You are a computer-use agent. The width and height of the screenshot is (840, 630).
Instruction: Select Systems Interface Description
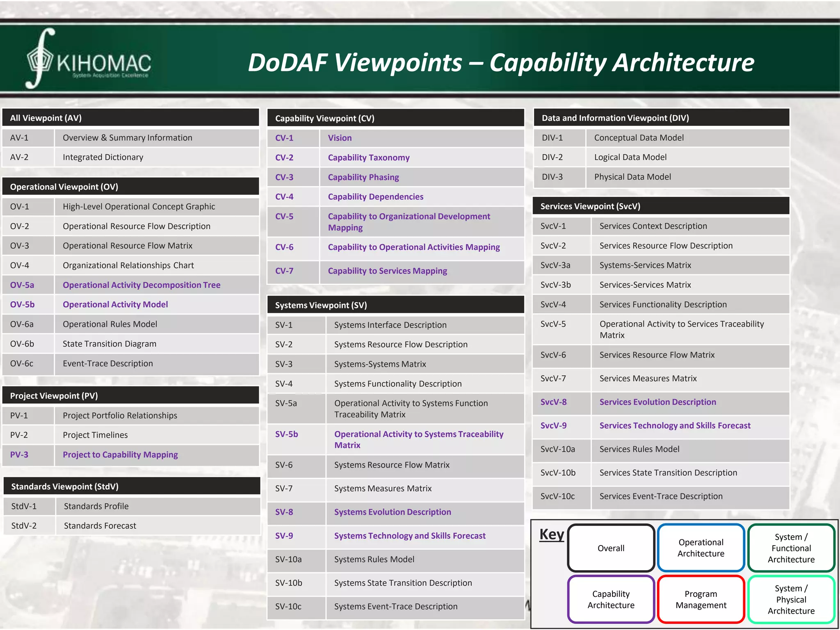coord(390,325)
